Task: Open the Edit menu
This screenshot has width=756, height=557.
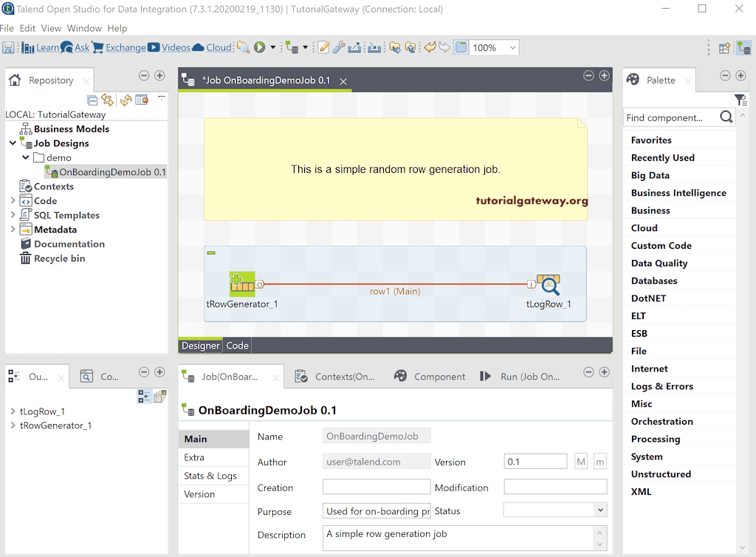Action: (x=27, y=29)
